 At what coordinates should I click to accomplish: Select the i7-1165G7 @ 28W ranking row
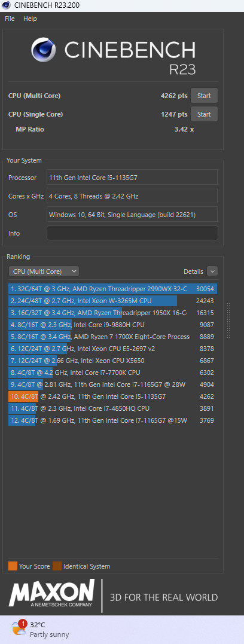point(112,384)
